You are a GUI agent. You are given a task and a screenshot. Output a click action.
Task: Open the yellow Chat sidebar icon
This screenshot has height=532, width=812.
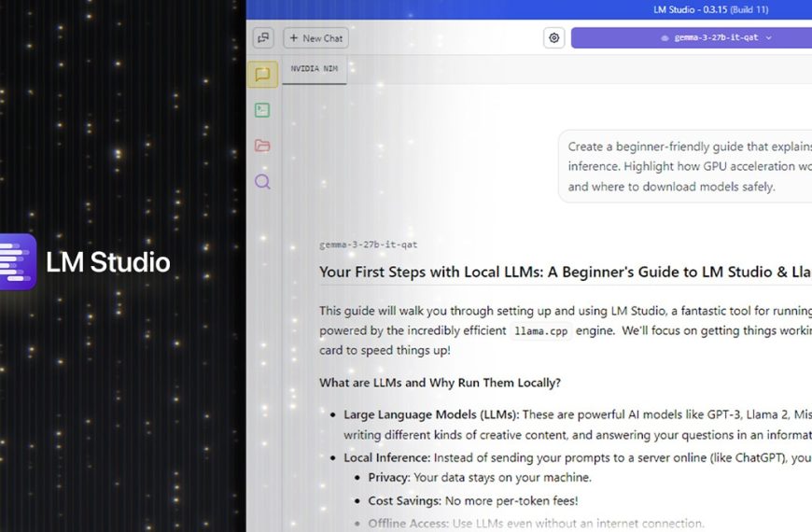tap(262, 75)
